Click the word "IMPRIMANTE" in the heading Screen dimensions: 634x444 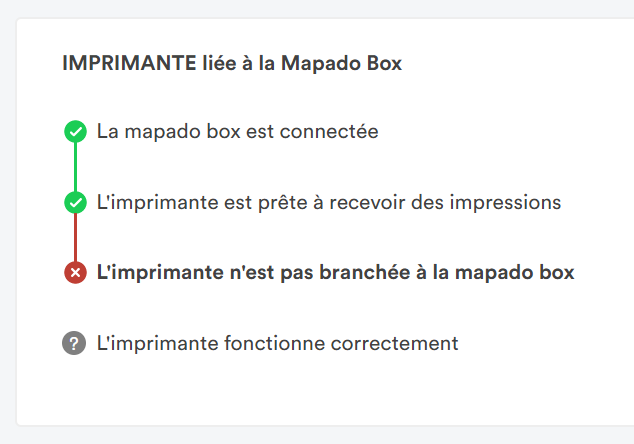(129, 63)
